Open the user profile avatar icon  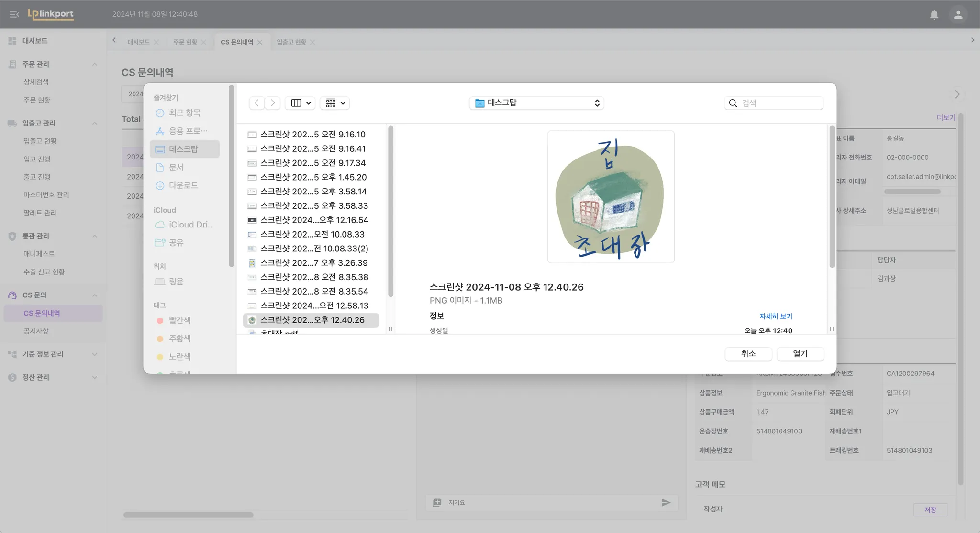click(x=958, y=14)
